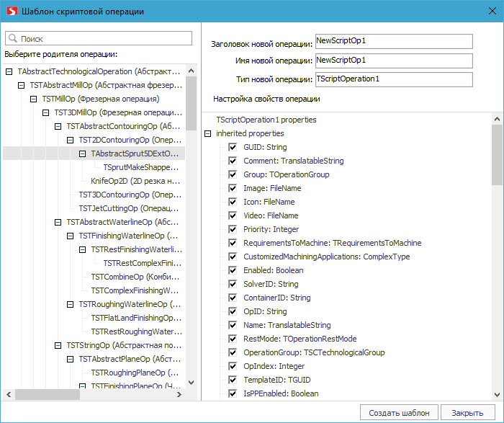Click the Тип новой операции field
This screenshot has width=504, height=423.
(x=393, y=79)
